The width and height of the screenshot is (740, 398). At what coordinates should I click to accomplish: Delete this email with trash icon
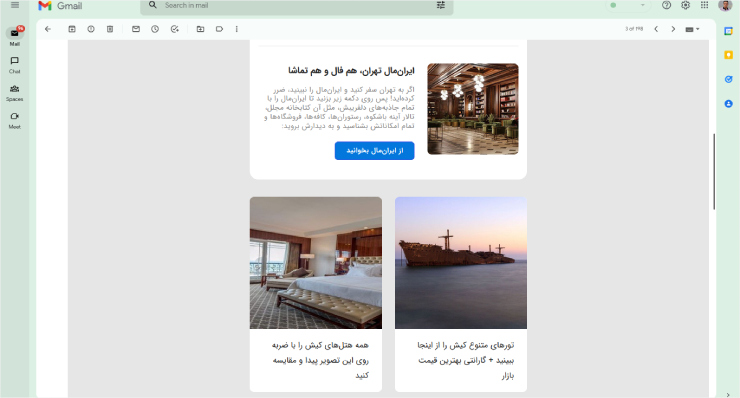(109, 29)
